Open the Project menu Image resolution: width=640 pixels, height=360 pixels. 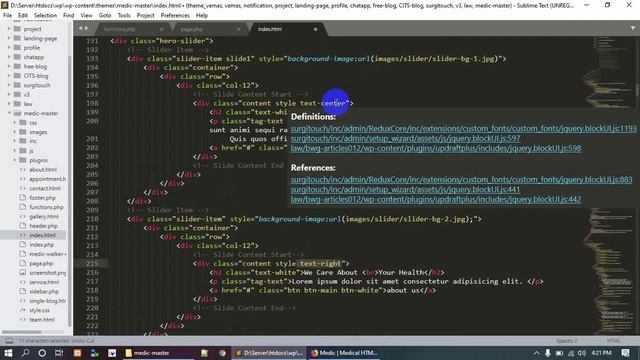point(145,15)
